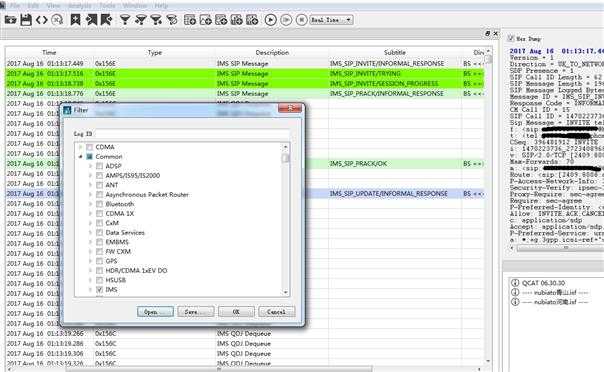The height and width of the screenshot is (372, 604).
Task: Uncheck the IMS checkbox
Action: click(x=99, y=290)
